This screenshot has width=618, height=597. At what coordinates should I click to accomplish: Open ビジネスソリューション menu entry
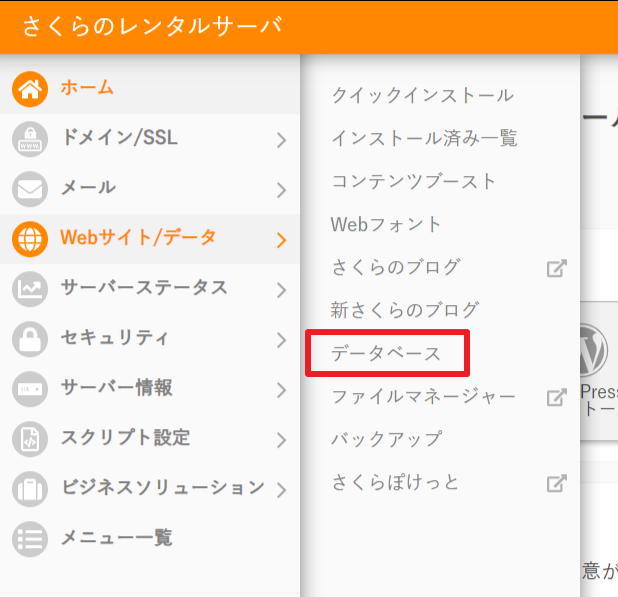click(150, 489)
